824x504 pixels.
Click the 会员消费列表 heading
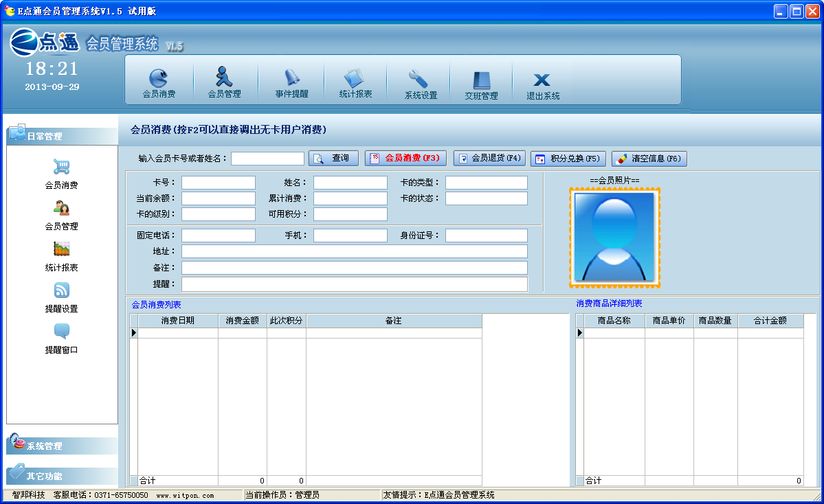[x=156, y=304]
